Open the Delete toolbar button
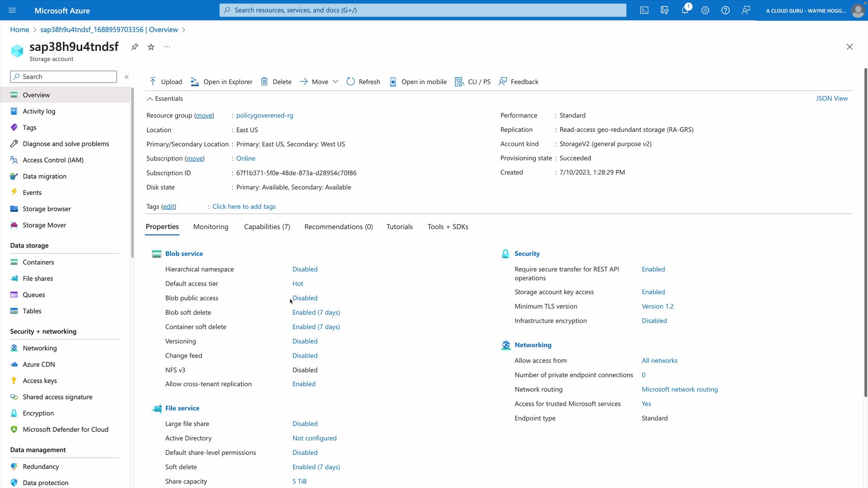This screenshot has width=868, height=488. [x=276, y=82]
